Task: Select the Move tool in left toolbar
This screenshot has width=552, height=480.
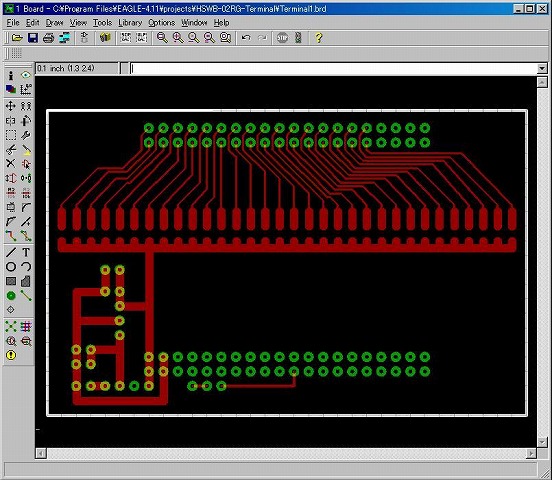Action: click(x=11, y=106)
